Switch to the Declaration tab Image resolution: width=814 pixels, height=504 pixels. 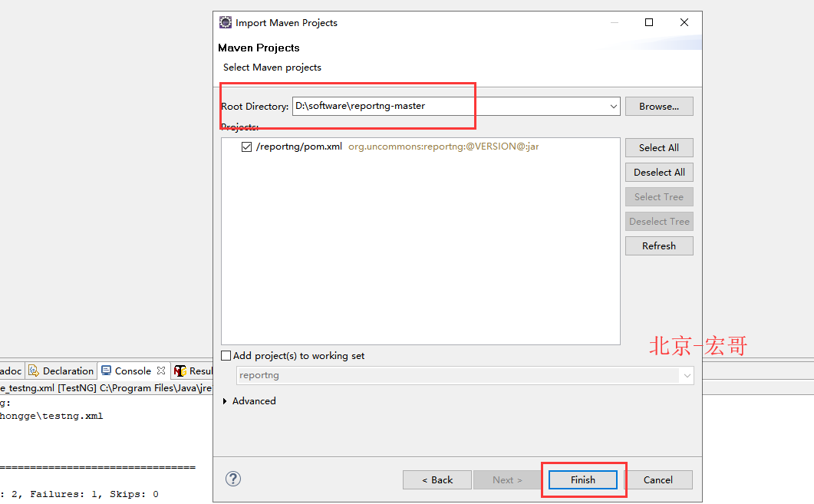(x=62, y=371)
